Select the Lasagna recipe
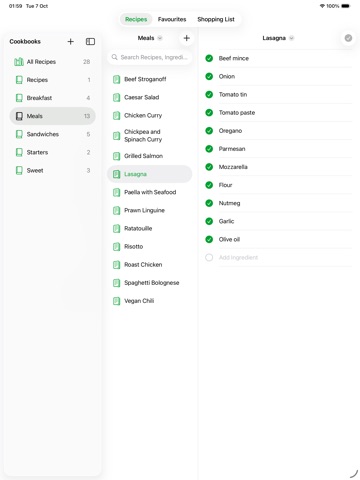This screenshot has width=360, height=480. tap(150, 174)
